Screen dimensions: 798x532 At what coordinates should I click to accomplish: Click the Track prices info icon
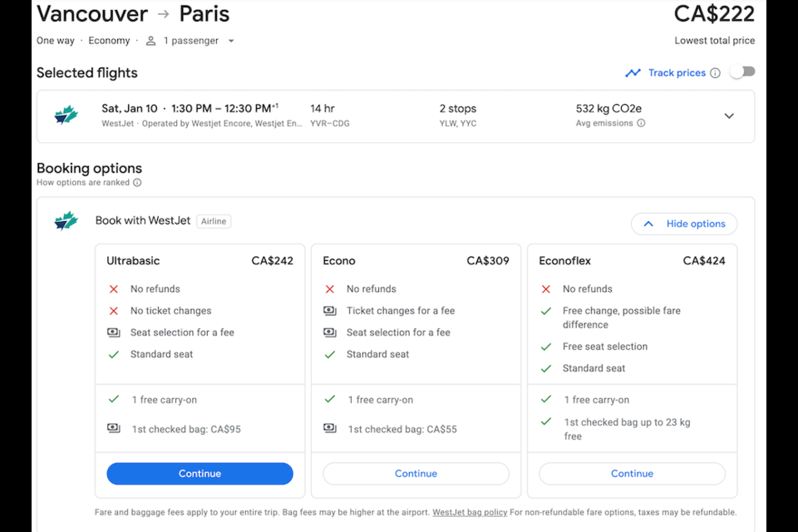715,73
